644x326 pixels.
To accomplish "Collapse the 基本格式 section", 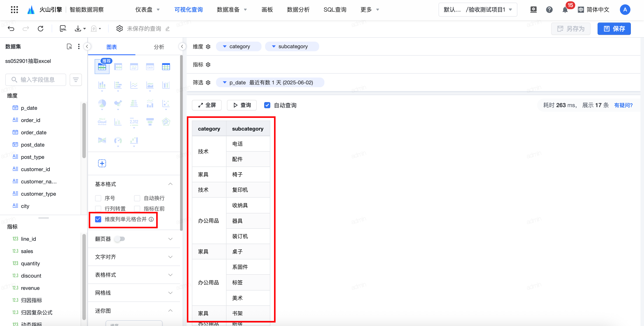I will pyautogui.click(x=170, y=184).
